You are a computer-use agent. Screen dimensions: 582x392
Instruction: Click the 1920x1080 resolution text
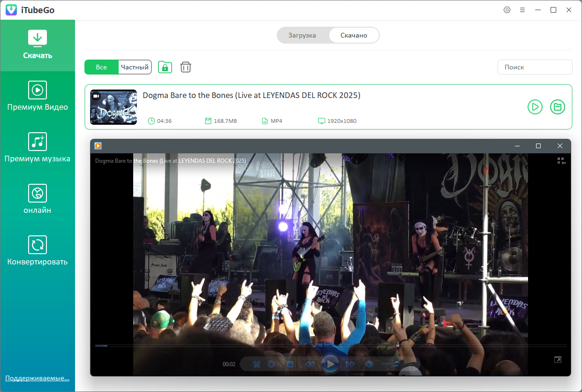click(x=342, y=121)
